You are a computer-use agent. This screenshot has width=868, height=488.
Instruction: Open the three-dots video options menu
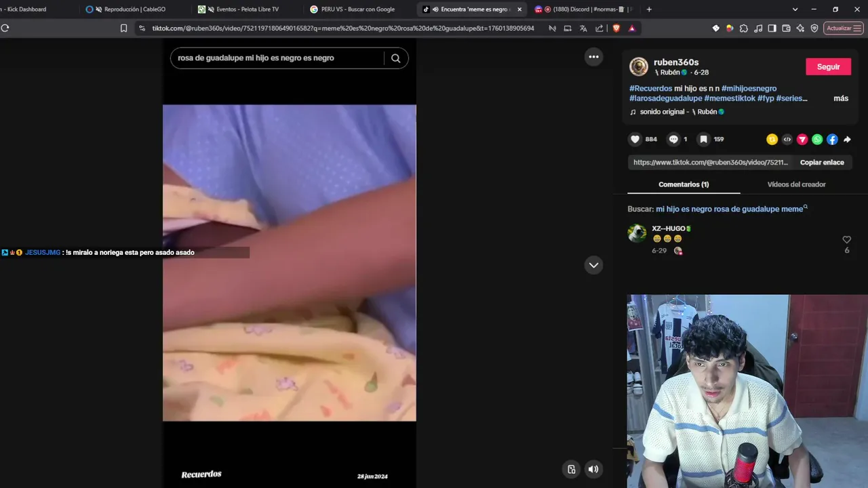593,57
